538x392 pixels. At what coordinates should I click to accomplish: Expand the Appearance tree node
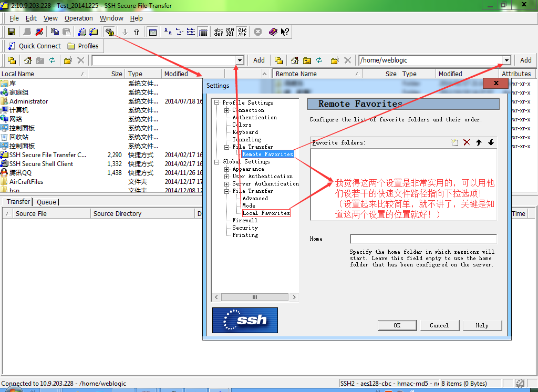[227, 169]
